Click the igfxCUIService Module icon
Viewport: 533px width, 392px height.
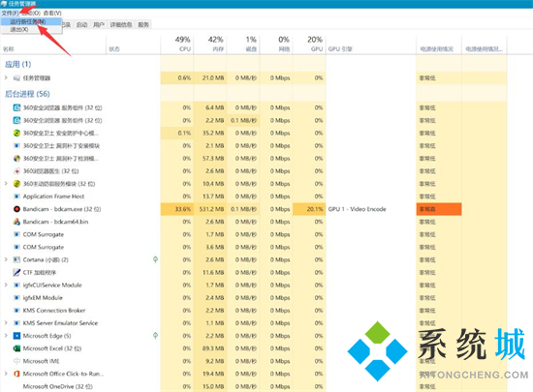(16, 286)
